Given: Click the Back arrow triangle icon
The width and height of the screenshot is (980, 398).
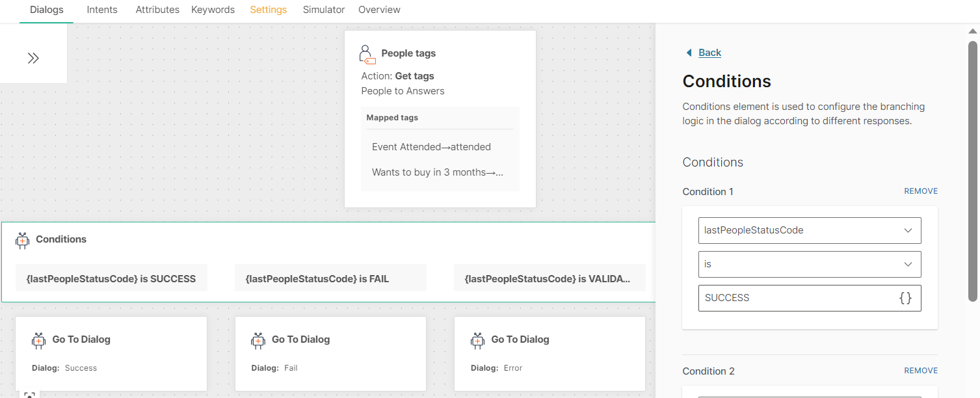Looking at the screenshot, I should point(689,53).
